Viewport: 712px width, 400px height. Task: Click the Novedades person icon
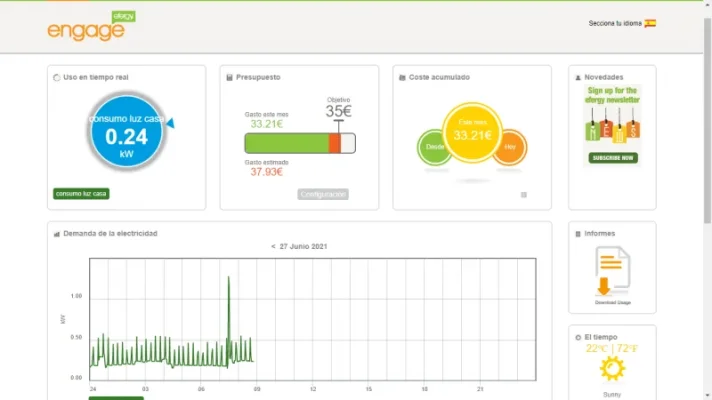click(x=578, y=78)
